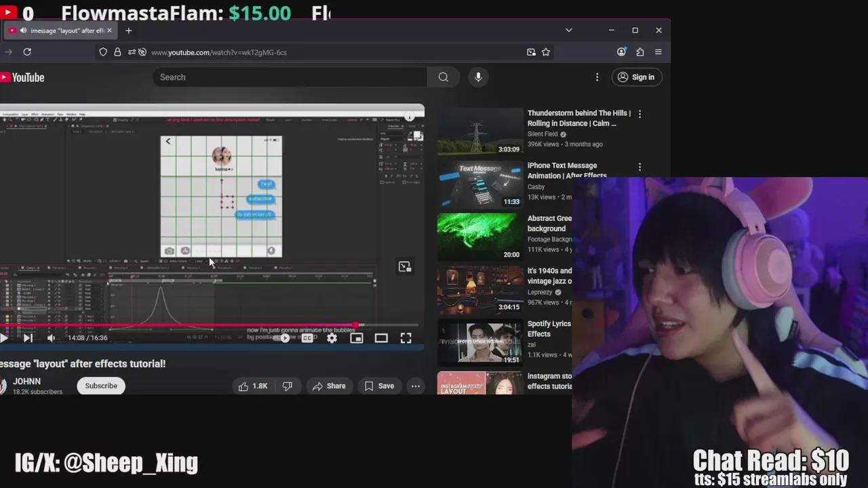Search by voice with the microphone icon
Screen dimensions: 868x488
tap(478, 77)
